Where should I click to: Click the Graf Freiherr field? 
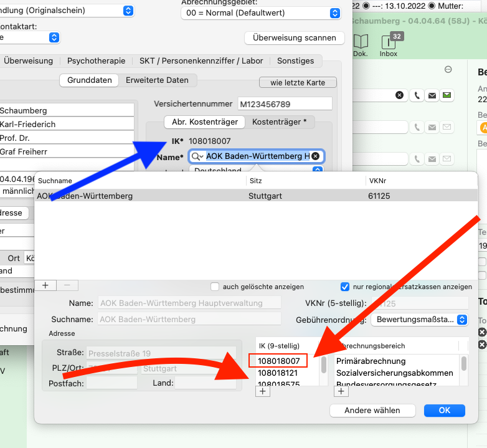coord(67,151)
